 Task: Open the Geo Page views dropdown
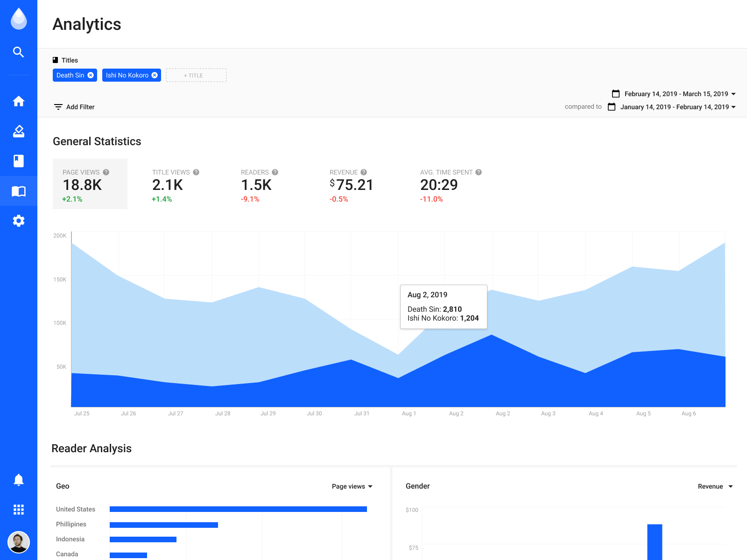tap(352, 486)
